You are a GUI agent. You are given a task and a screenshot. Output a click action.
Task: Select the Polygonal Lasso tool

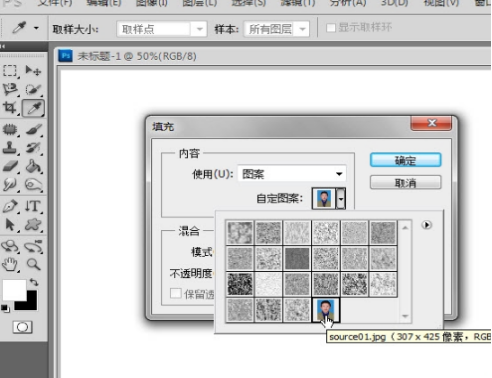click(x=10, y=89)
